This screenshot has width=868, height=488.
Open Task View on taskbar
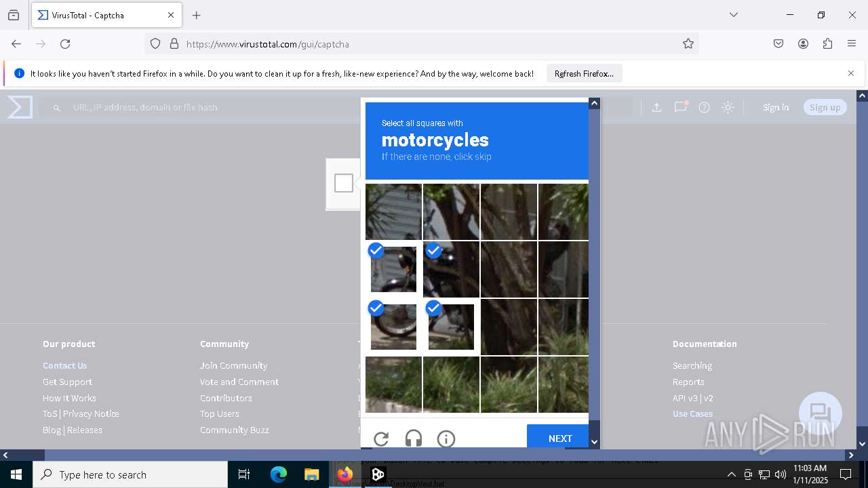click(244, 474)
